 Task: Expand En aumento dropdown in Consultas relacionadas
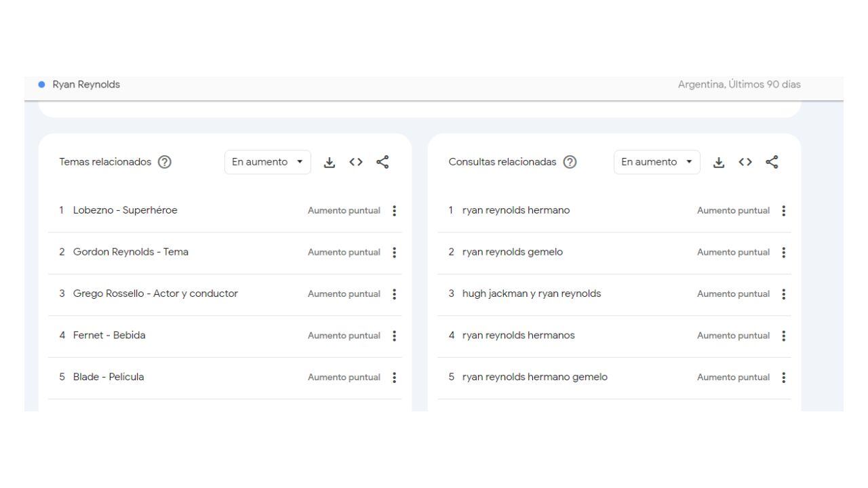point(656,162)
